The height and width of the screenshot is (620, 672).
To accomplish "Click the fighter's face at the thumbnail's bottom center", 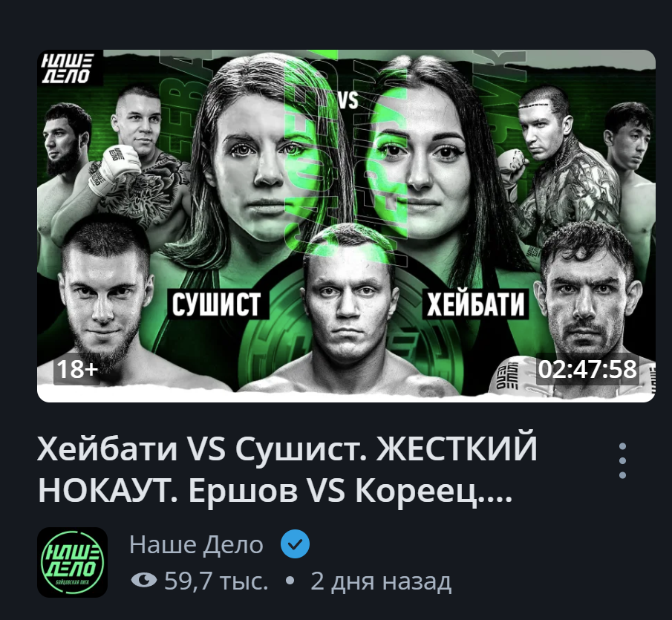I will click(350, 300).
